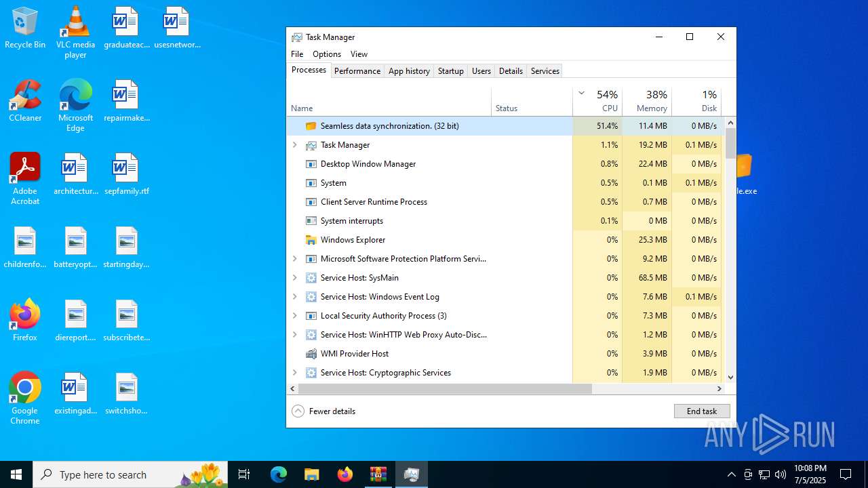Select the graduateac Word document icon
Viewport: 868px width, 488px height.
(126, 28)
